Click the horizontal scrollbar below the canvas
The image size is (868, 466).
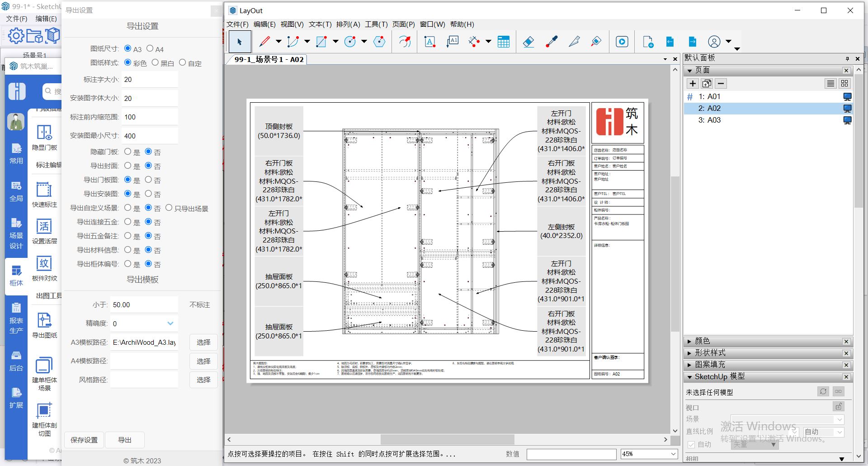point(447,439)
